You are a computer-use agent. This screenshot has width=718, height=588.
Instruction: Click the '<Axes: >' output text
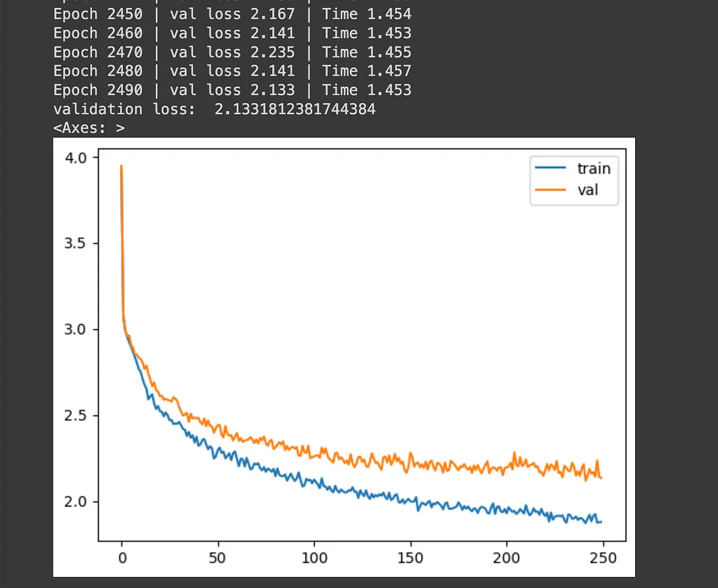(89, 128)
